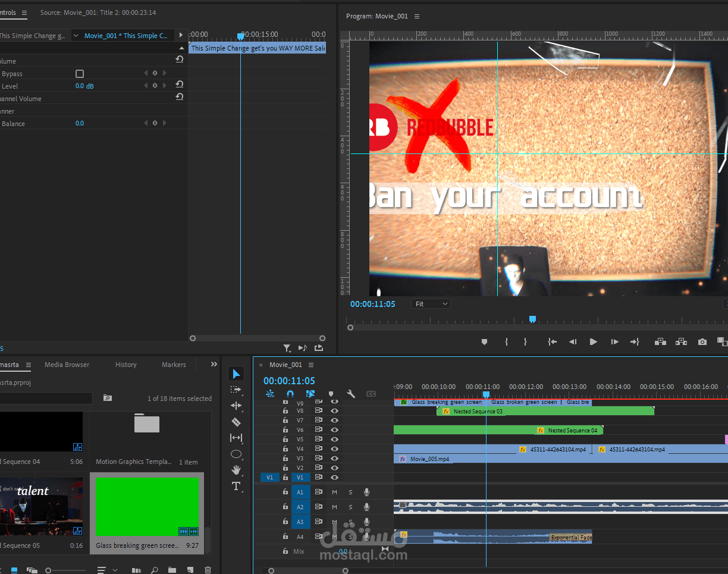Add a marker in the timeline header

point(331,394)
